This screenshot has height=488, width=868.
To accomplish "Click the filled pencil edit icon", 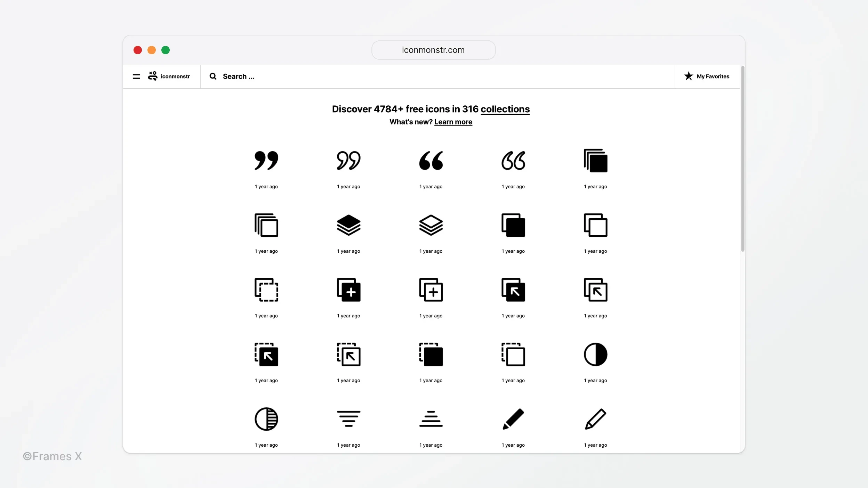I will coord(513,420).
